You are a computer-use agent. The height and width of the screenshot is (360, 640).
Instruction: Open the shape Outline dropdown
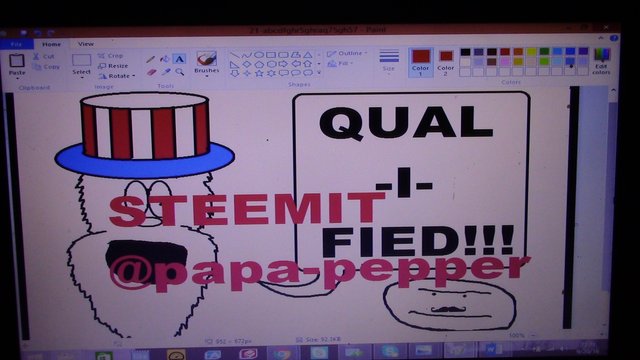pos(347,53)
